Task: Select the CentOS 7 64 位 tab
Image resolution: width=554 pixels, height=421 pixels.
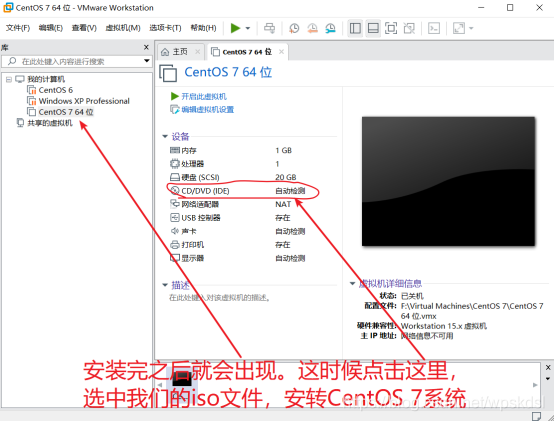Action: tap(247, 52)
